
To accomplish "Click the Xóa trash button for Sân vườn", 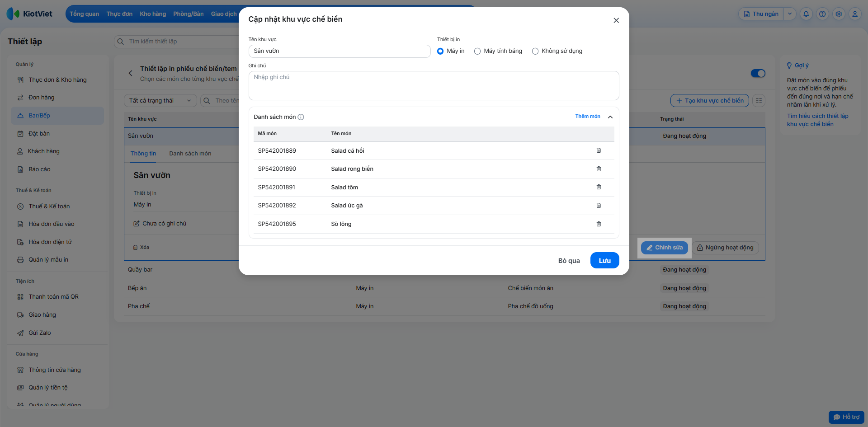I will click(141, 248).
